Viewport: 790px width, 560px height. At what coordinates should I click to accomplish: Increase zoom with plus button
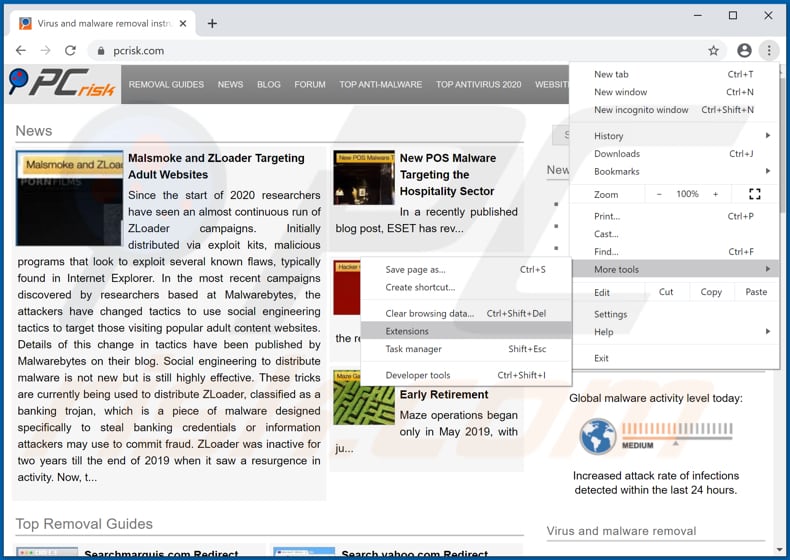click(715, 194)
